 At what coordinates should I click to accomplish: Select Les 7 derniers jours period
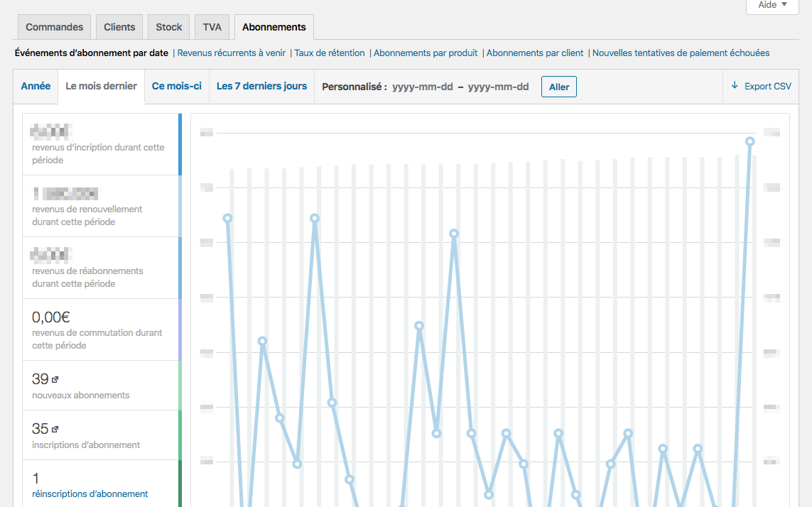pyautogui.click(x=261, y=85)
